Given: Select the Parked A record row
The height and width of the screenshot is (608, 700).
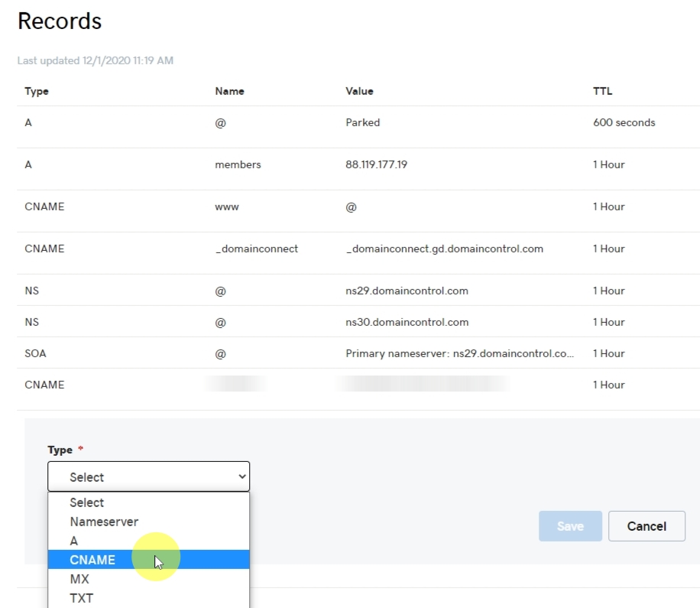Looking at the screenshot, I should (x=306, y=122).
